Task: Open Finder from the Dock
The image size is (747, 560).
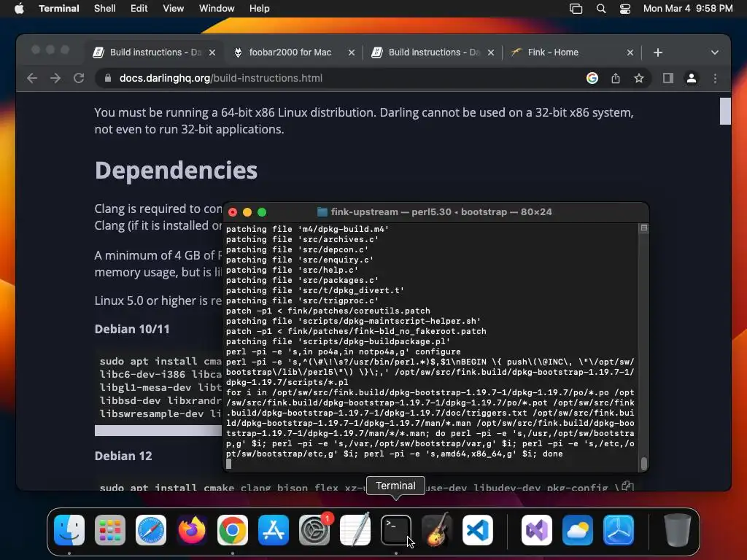Action: (69, 530)
